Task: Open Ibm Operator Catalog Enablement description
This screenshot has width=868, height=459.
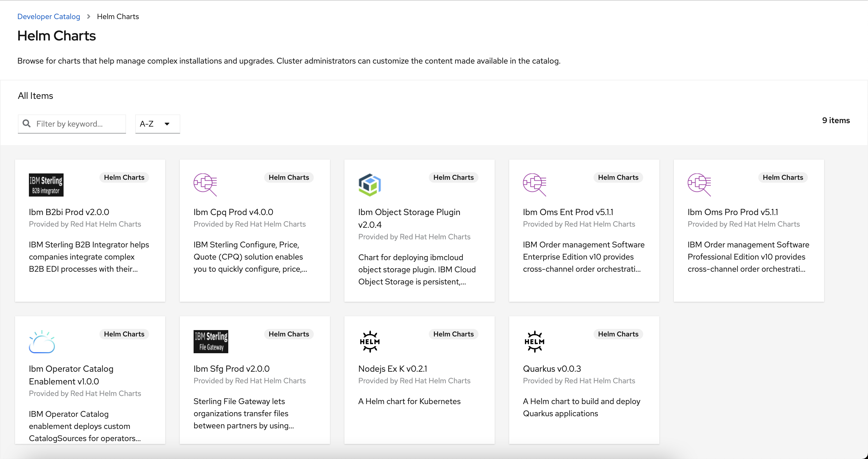Action: [x=85, y=426]
